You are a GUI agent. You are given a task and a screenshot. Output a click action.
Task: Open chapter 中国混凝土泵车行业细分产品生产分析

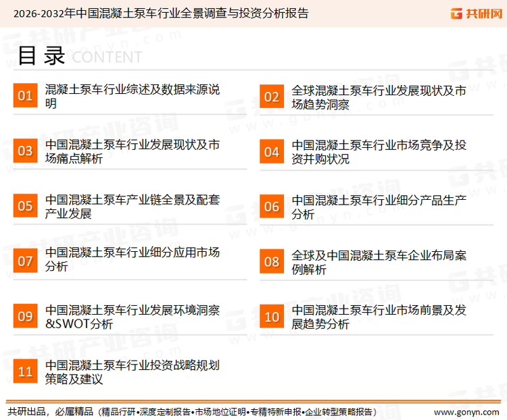379,207
